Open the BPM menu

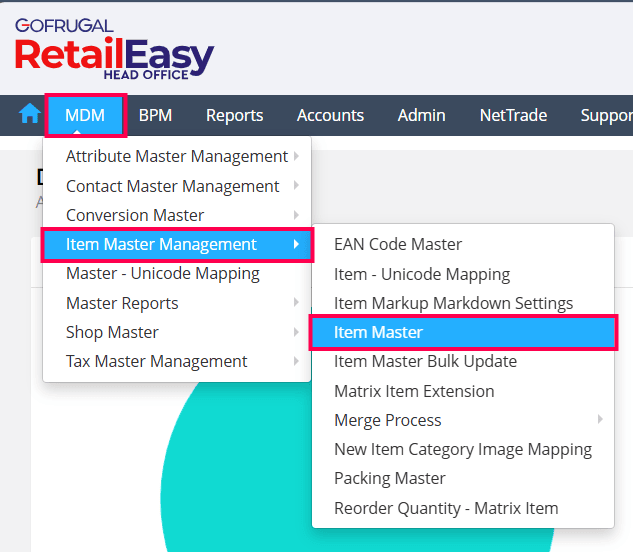click(x=155, y=115)
